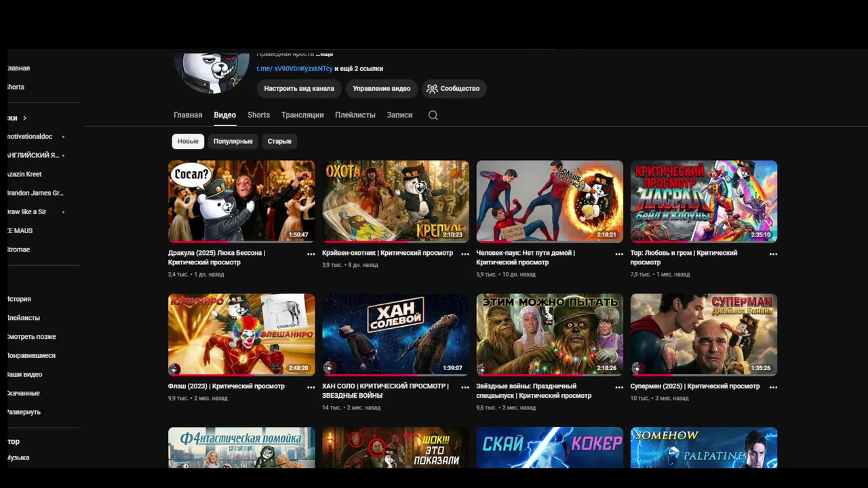
Task: Click the СКАЙ КОКЕР thumbnail
Action: click(549, 447)
